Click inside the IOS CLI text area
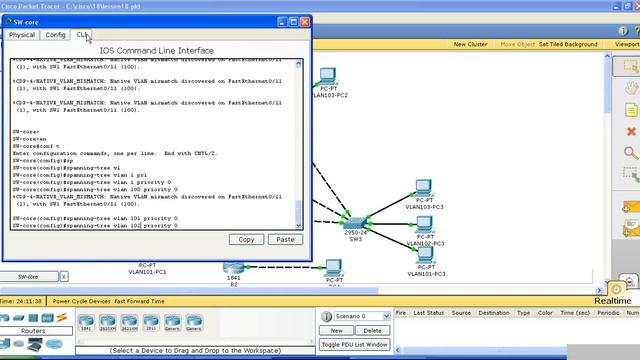This screenshot has width=640, height=360. coord(152,144)
